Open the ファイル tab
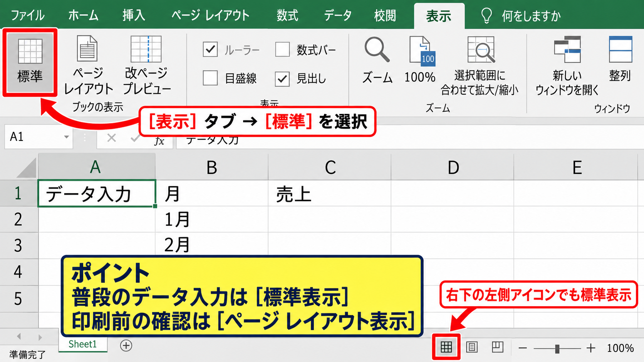The image size is (644, 362). pyautogui.click(x=27, y=15)
